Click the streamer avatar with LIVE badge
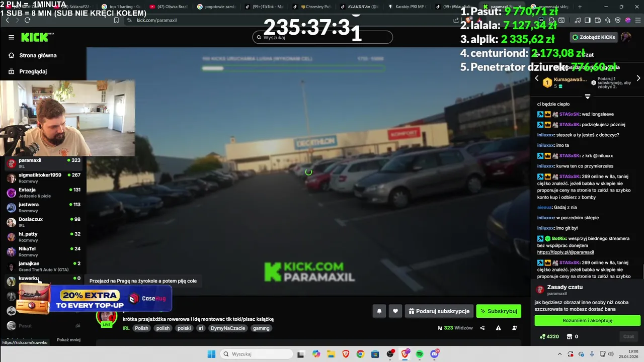644x362 pixels. point(107,318)
